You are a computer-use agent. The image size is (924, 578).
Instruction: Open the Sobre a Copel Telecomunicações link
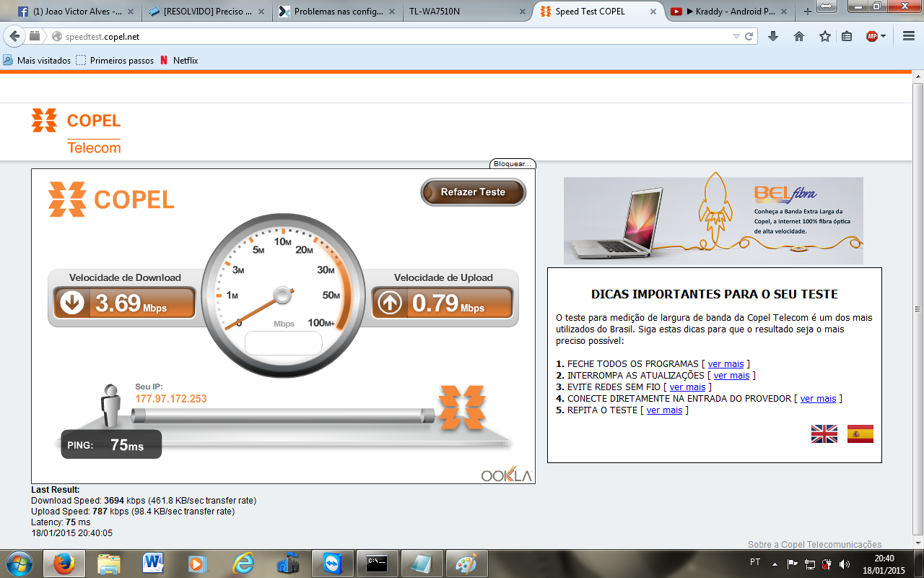[814, 545]
